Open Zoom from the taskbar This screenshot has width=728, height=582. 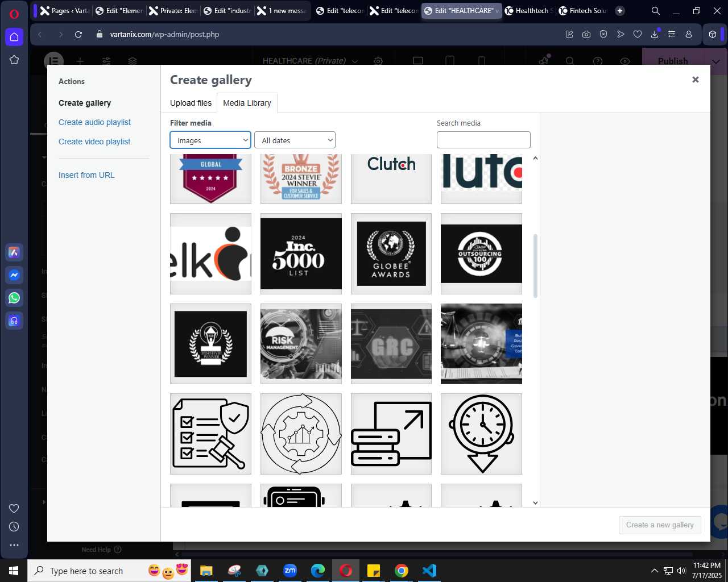coord(290,571)
